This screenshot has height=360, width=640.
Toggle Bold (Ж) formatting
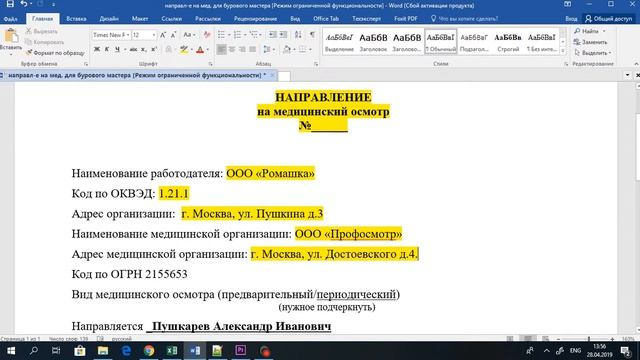(97, 49)
